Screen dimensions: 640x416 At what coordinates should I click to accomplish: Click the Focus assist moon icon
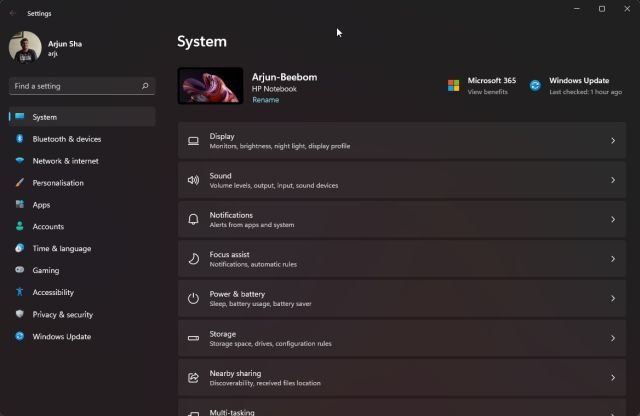[x=193, y=259]
